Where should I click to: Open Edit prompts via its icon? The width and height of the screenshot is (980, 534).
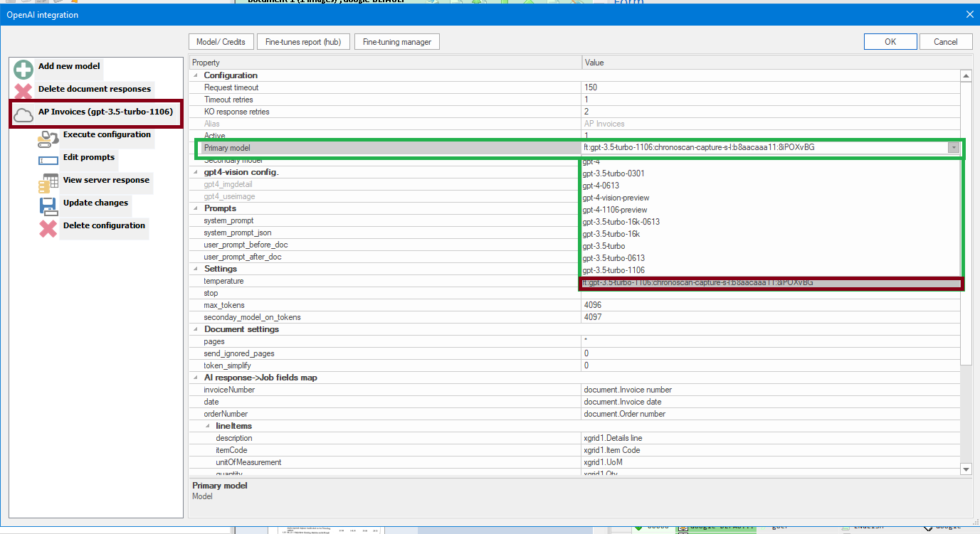pos(48,161)
